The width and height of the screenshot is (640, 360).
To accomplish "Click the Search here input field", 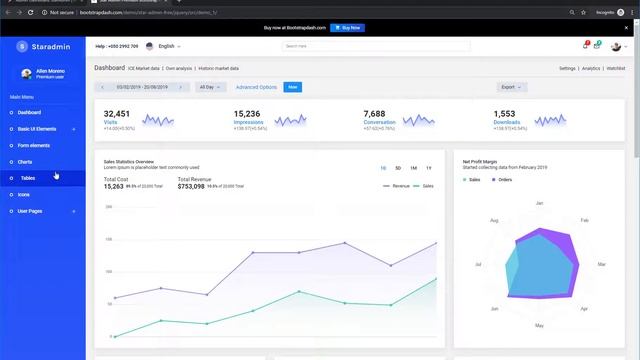I will (376, 46).
